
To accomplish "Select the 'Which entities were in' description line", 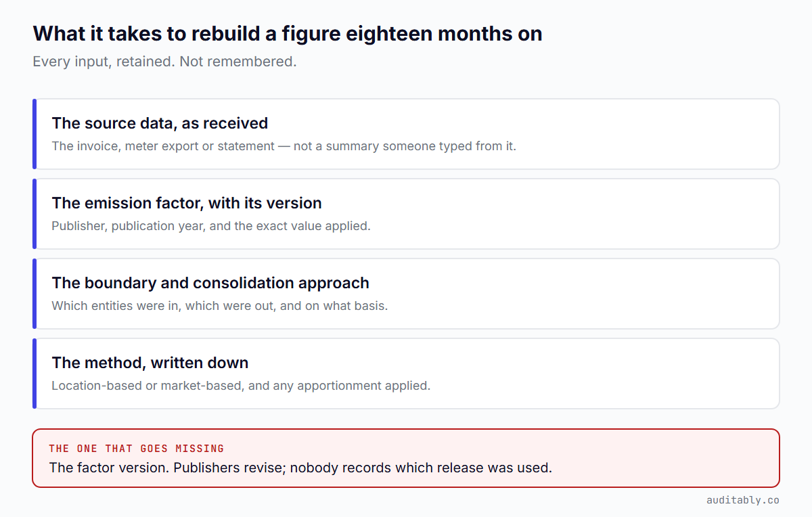I will click(220, 306).
